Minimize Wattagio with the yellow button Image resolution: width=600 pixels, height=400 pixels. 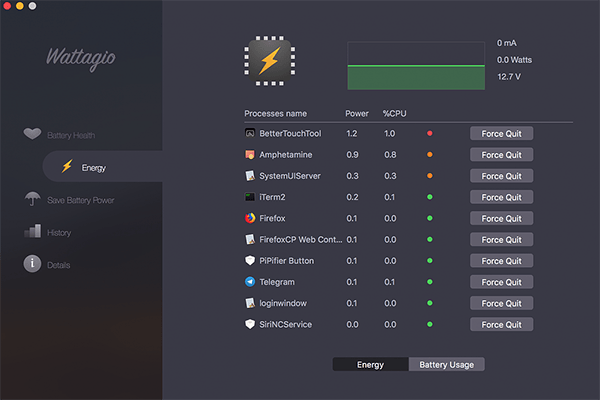pyautogui.click(x=20, y=6)
